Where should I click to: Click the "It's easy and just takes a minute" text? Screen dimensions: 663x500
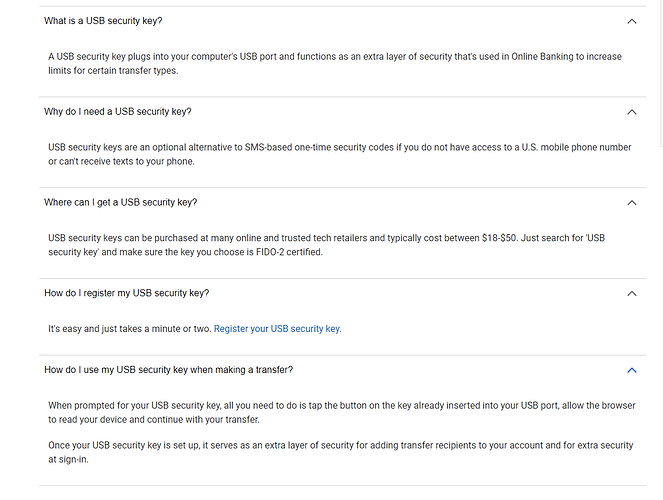pos(129,329)
